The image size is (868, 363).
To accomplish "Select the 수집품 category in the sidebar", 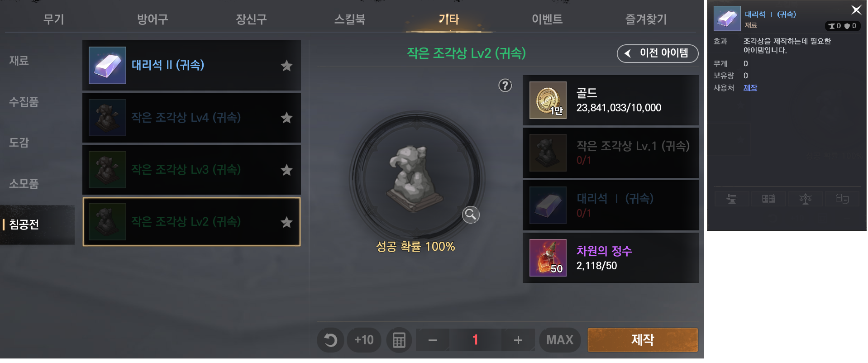I will click(24, 101).
